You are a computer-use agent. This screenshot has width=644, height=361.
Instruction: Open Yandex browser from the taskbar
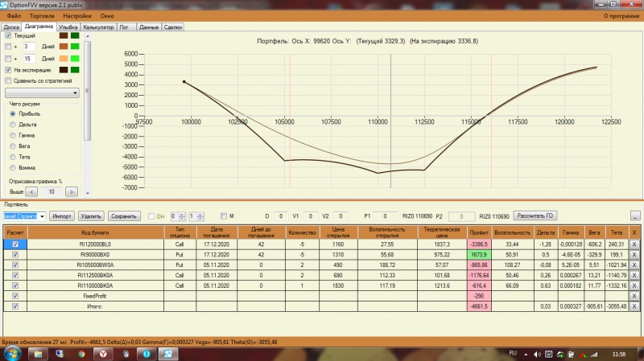pos(103,354)
